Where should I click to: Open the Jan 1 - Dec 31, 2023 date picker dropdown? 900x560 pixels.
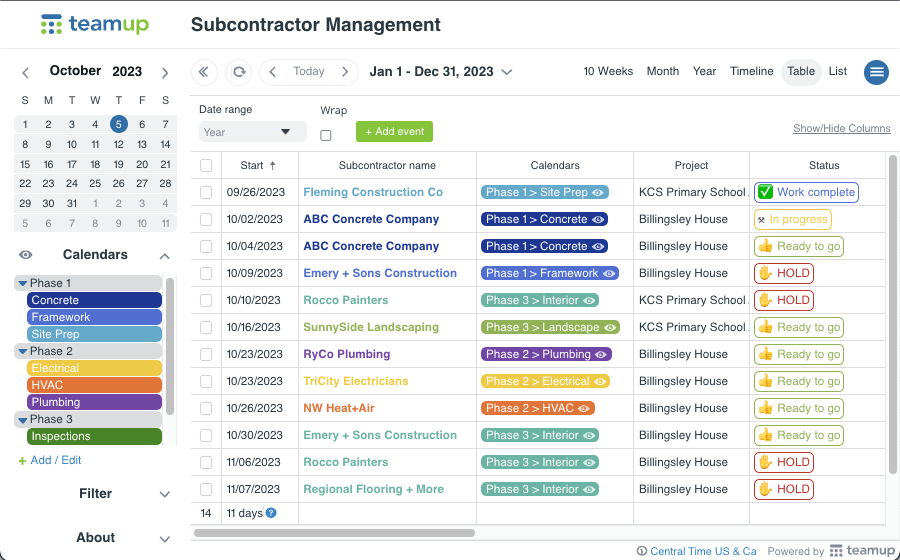[x=507, y=72]
